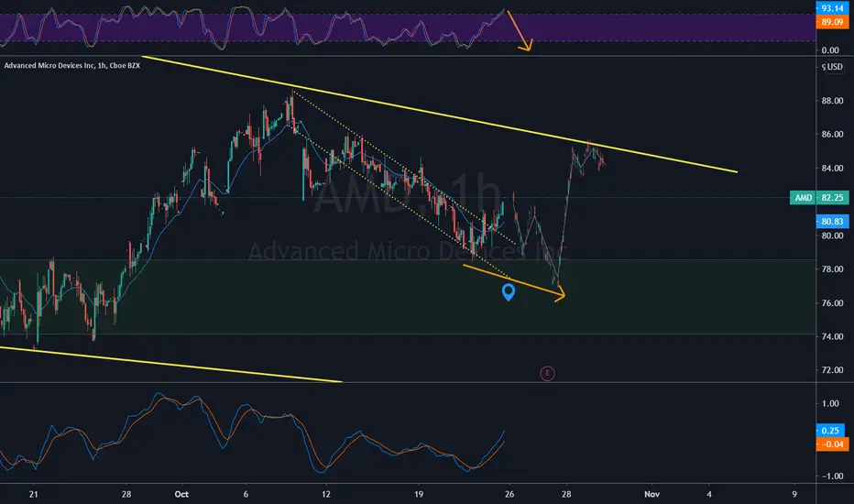This screenshot has width=854, height=504.
Task: Click the 88.00 price axis label
Action: (x=832, y=101)
